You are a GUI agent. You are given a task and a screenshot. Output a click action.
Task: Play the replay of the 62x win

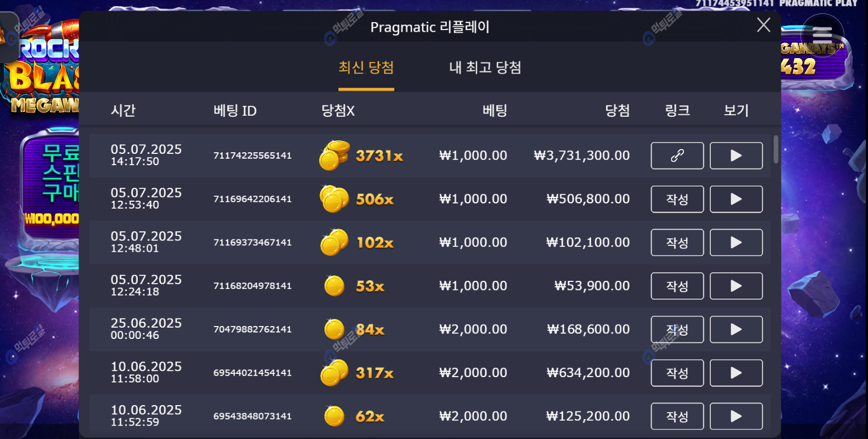(736, 416)
